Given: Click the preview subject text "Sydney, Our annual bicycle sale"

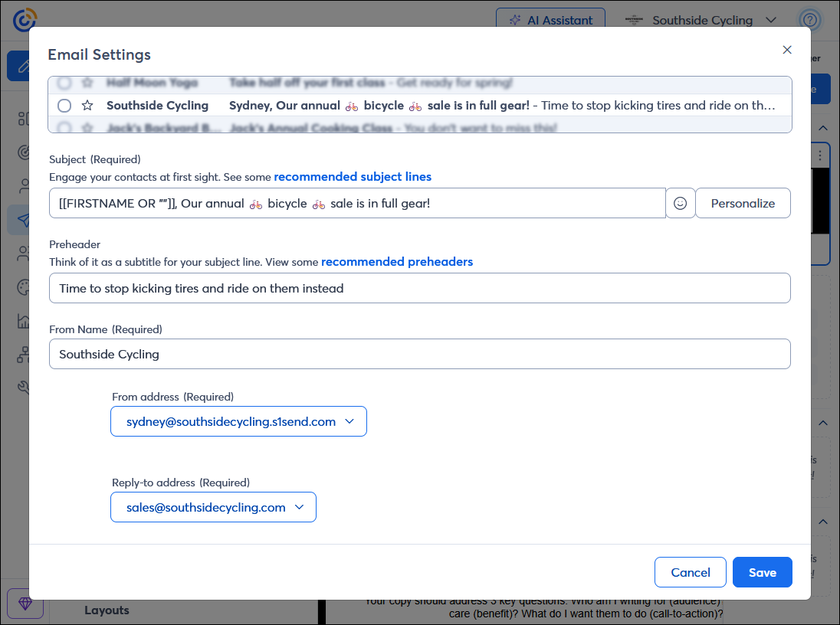Looking at the screenshot, I should pos(379,106).
